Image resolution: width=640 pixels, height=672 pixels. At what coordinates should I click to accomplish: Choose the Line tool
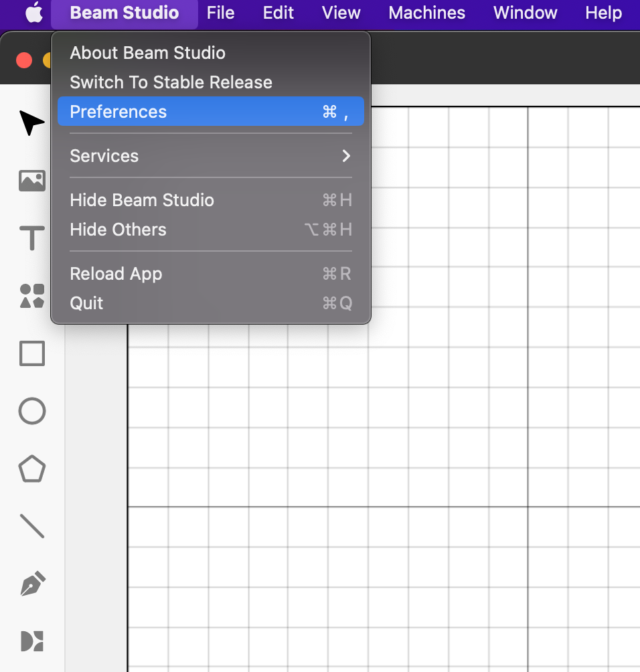click(x=31, y=526)
